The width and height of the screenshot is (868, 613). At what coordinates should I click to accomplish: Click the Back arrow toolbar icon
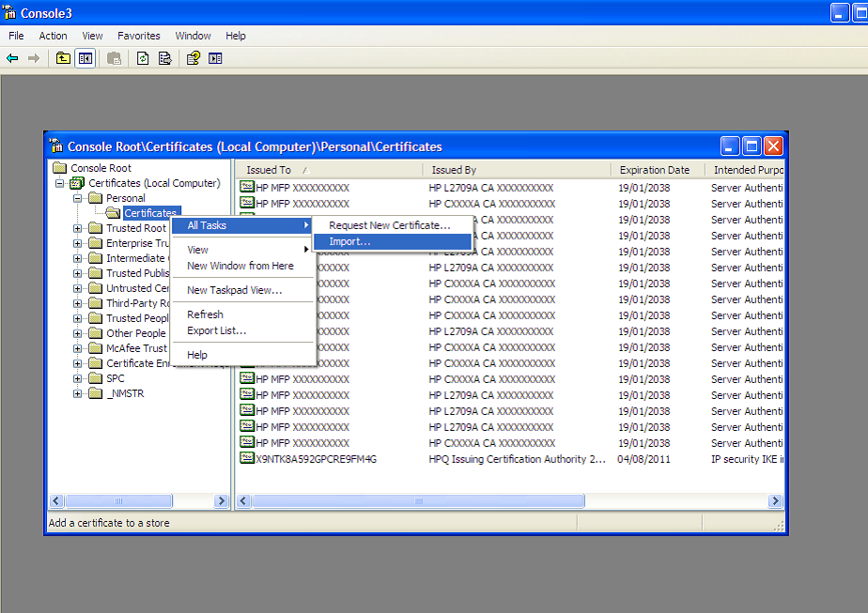12,58
